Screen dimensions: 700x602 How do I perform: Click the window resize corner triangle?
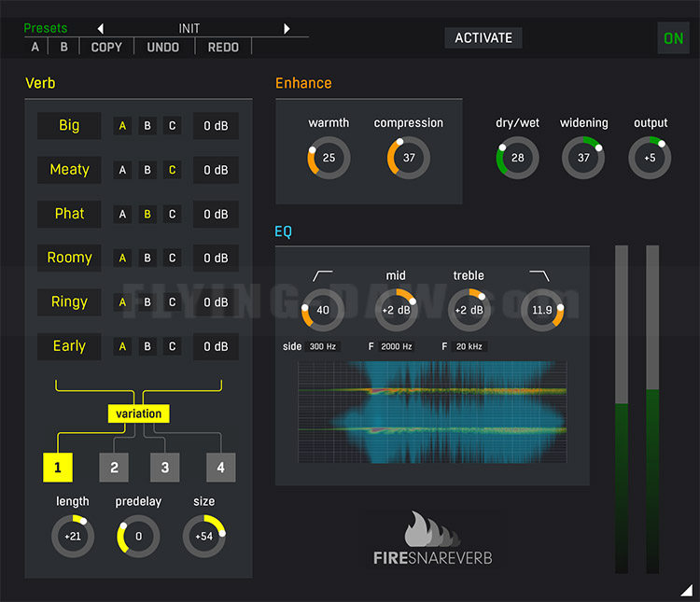click(687, 590)
